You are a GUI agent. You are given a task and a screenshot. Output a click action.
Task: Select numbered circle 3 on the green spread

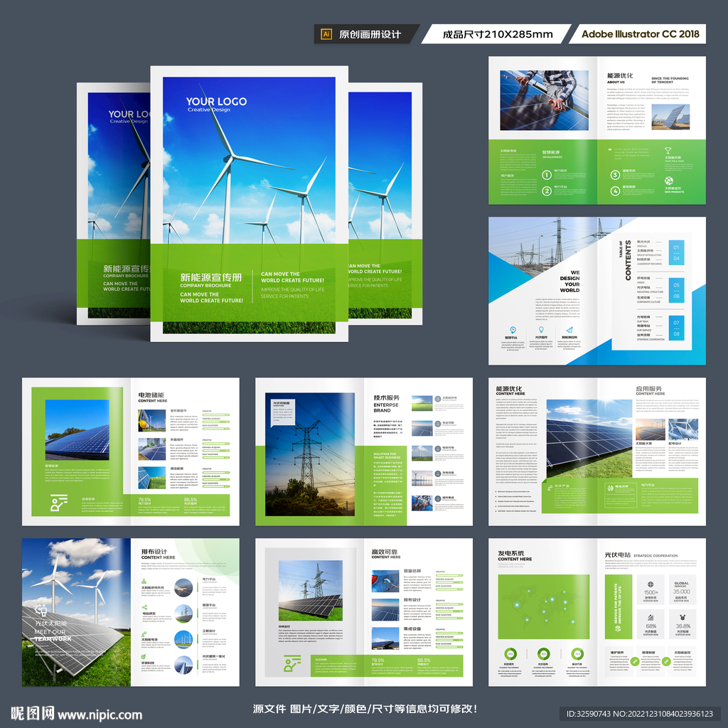615,175
